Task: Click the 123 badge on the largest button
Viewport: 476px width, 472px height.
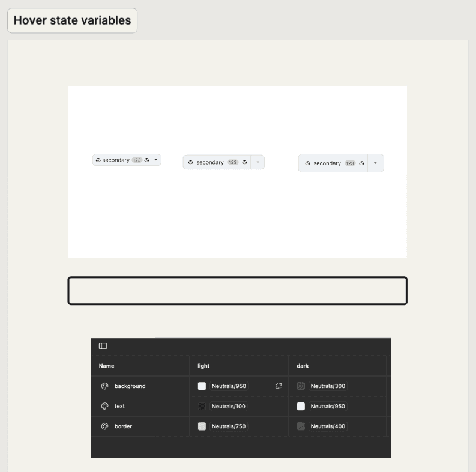Action: (x=350, y=163)
